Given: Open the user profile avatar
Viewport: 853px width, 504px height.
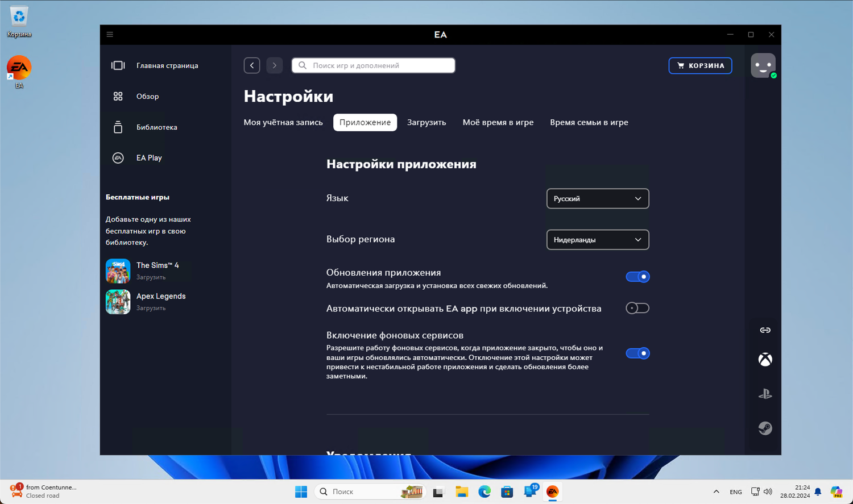Looking at the screenshot, I should coord(763,65).
